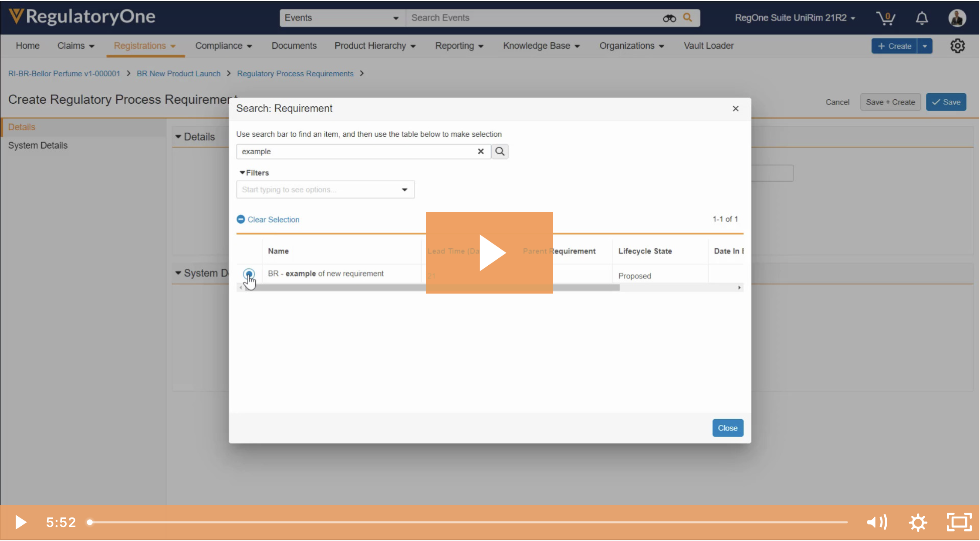Switch to the System Details tab
This screenshot has width=980, height=541.
click(38, 145)
